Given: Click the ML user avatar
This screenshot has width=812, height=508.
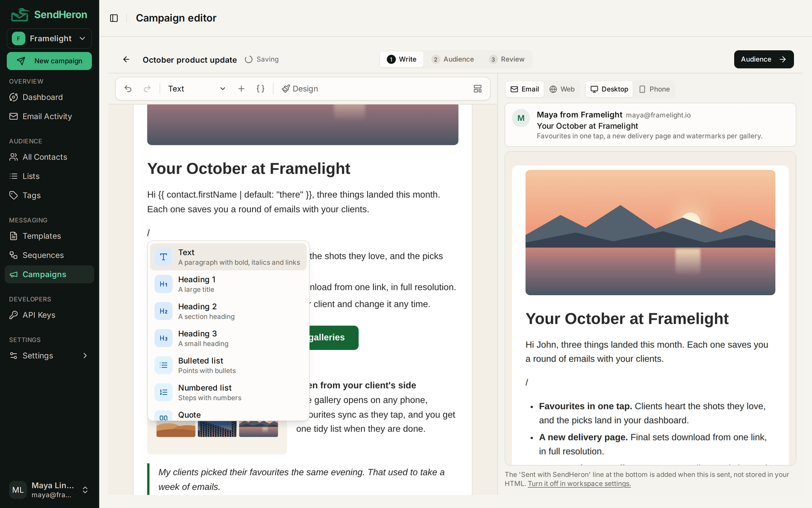Looking at the screenshot, I should click(x=18, y=490).
